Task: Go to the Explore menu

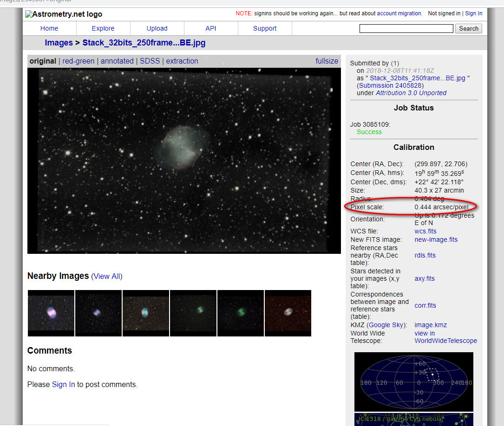Action: tap(103, 28)
